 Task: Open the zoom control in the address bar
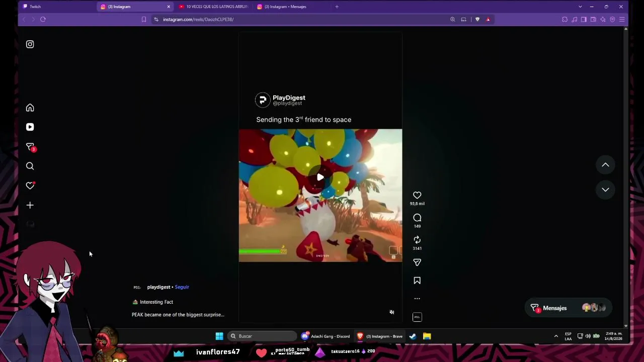click(452, 19)
